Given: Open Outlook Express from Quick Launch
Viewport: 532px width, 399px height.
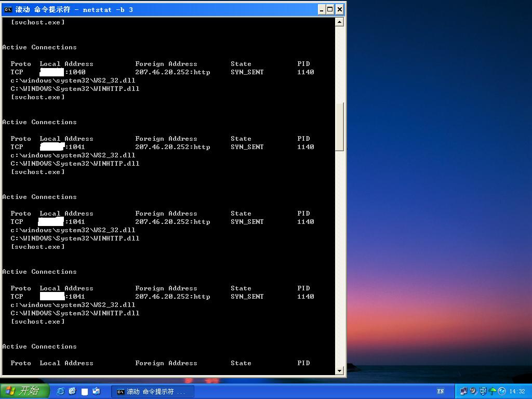Looking at the screenshot, I should click(x=72, y=391).
